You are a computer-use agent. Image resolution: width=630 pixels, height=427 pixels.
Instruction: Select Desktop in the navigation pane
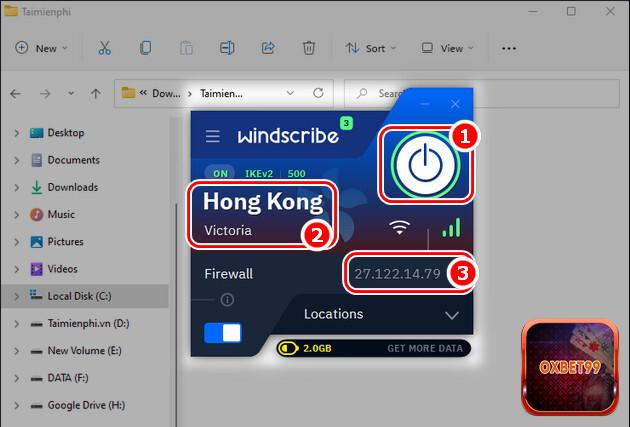66,133
